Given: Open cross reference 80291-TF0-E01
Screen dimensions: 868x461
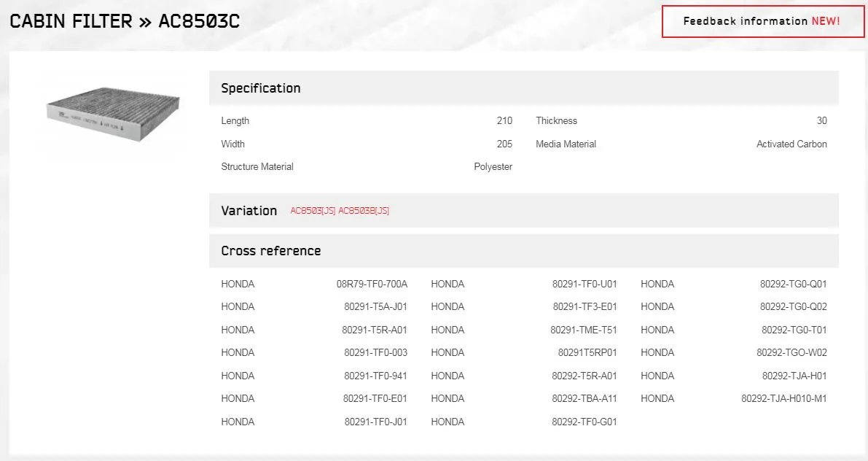Looking at the screenshot, I should [375, 398].
